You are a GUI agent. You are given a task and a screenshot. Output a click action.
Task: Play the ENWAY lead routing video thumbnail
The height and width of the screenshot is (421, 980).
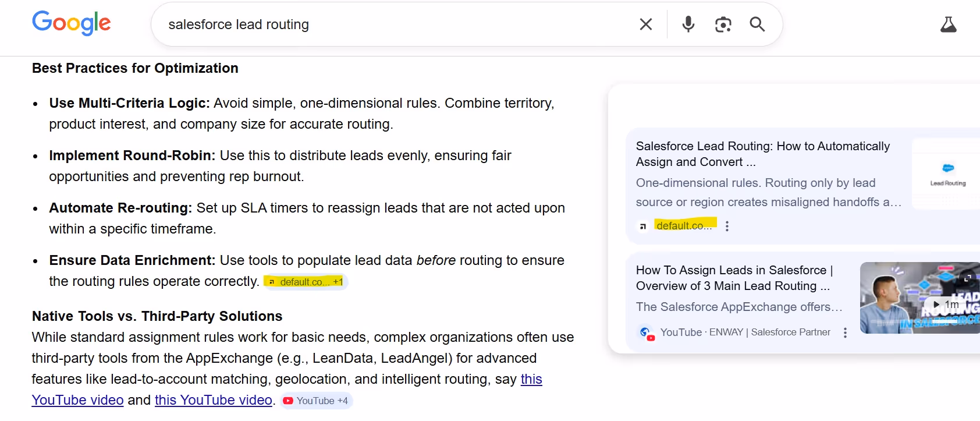[x=920, y=298]
